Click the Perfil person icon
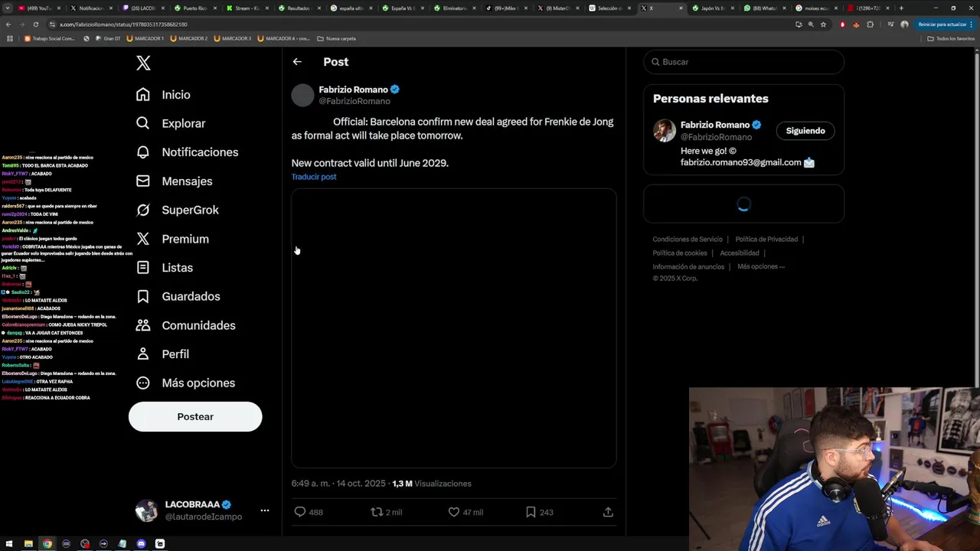Image resolution: width=980 pixels, height=551 pixels. [143, 354]
